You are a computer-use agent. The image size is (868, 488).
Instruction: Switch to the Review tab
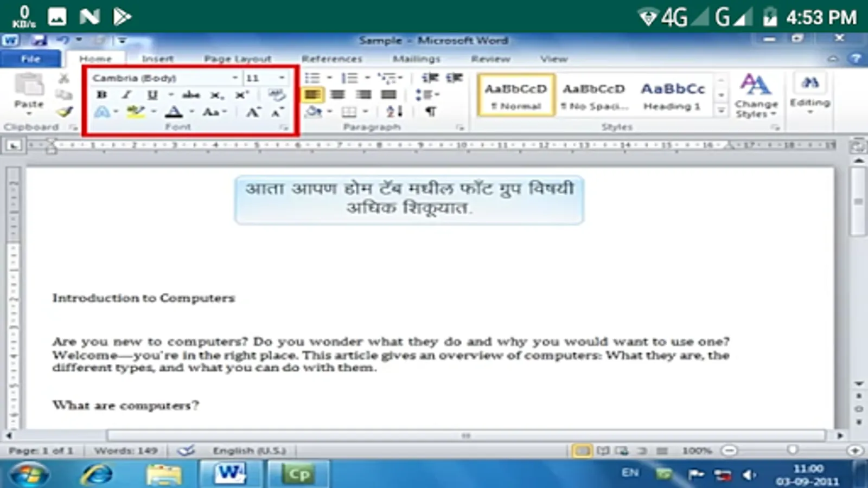pos(490,59)
